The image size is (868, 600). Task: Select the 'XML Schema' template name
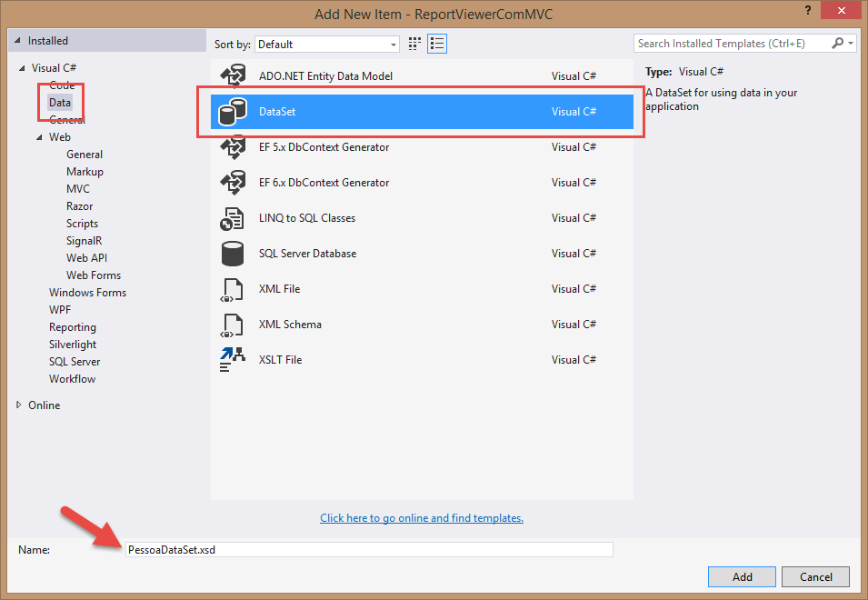point(290,325)
